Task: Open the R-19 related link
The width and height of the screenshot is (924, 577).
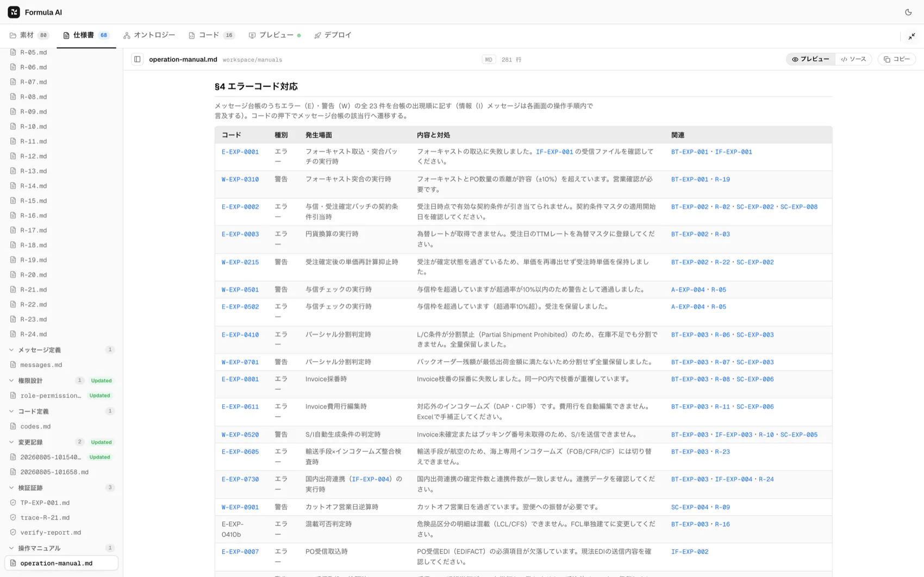Action: click(x=722, y=179)
